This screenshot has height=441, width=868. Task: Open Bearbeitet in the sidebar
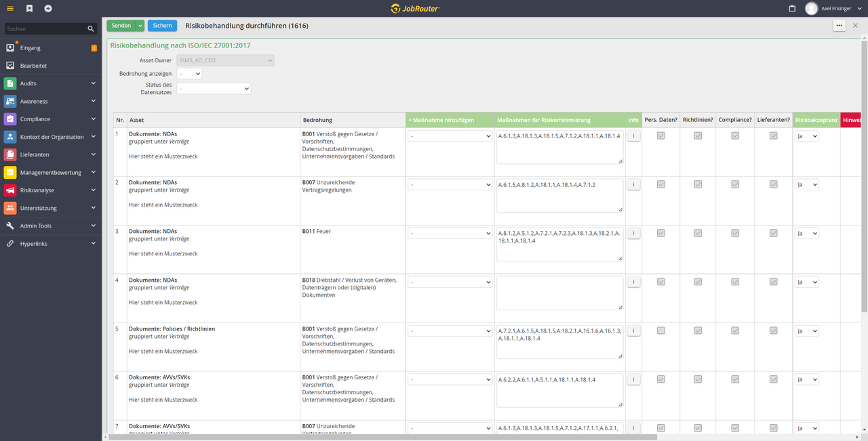51,66
